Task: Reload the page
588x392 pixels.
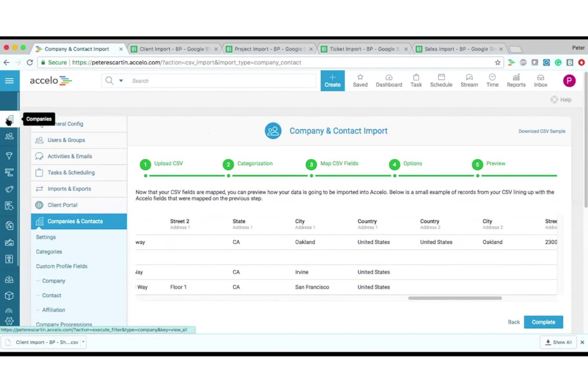Action: (30, 62)
